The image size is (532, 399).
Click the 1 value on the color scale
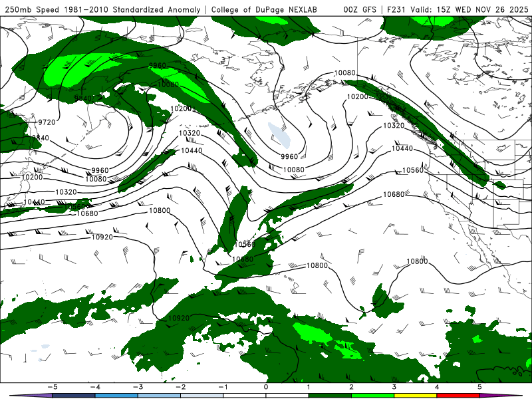tap(309, 387)
